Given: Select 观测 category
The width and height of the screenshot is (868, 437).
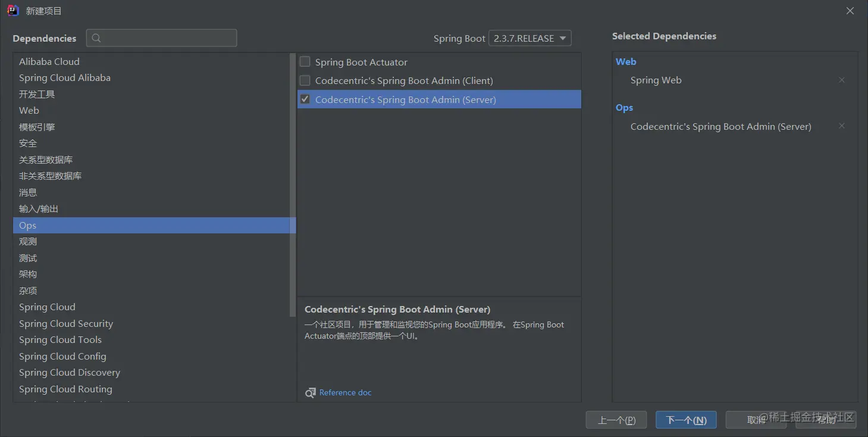Looking at the screenshot, I should pyautogui.click(x=151, y=241).
